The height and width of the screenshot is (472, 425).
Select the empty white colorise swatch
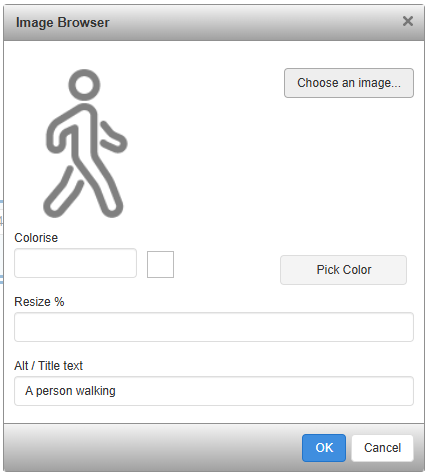[160, 264]
